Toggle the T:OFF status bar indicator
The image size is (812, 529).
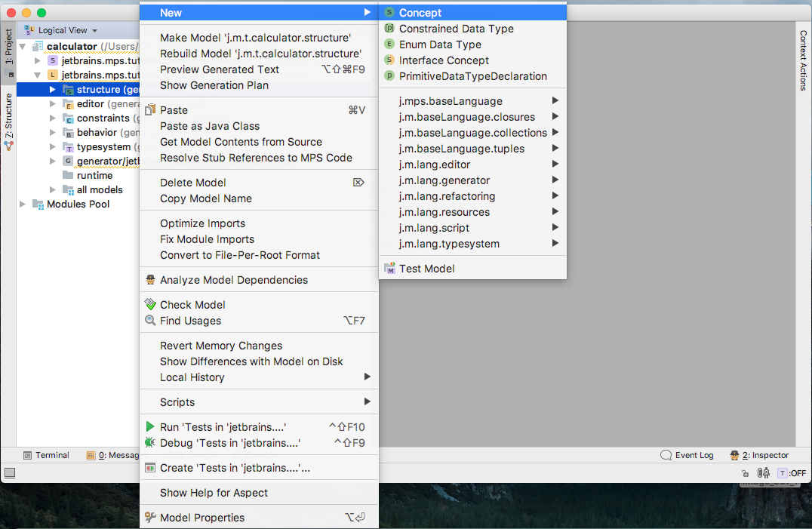792,473
